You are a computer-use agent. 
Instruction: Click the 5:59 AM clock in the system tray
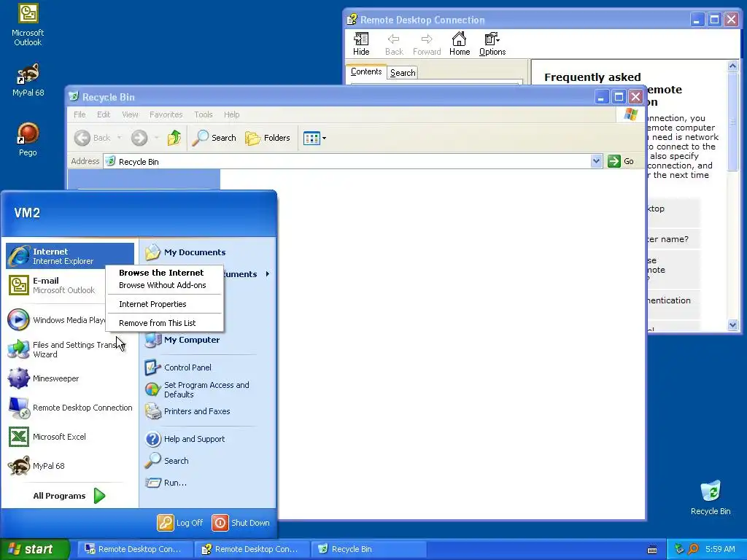coord(720,549)
